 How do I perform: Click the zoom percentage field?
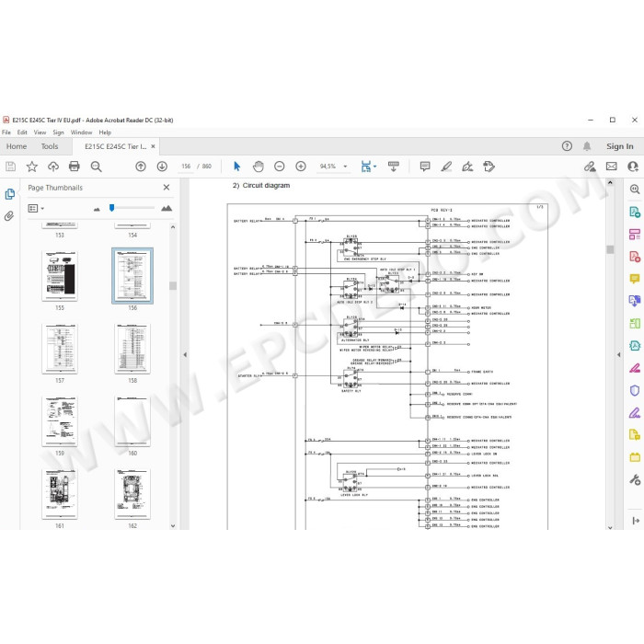coord(328,167)
